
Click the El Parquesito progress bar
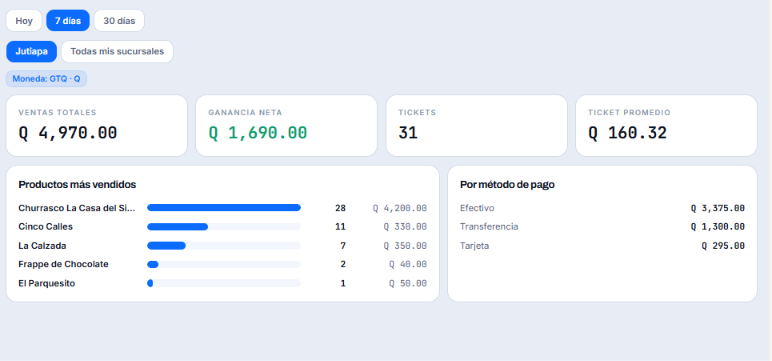(x=224, y=283)
